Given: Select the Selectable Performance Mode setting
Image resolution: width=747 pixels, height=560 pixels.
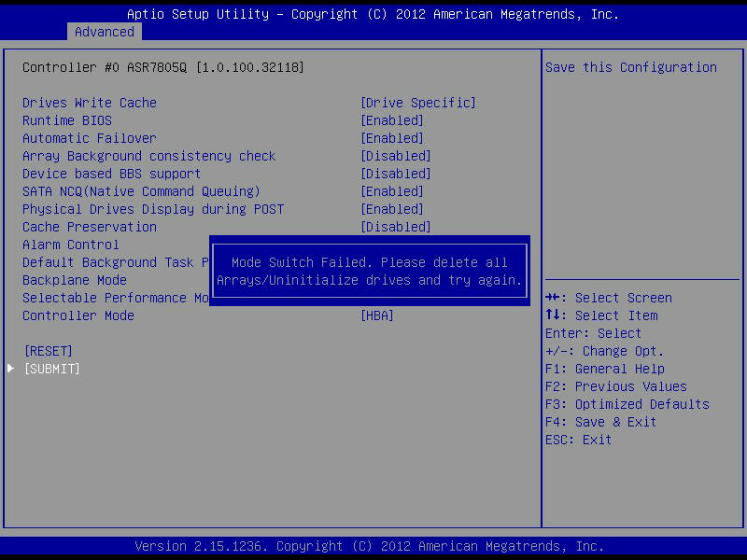Looking at the screenshot, I should click(116, 298).
